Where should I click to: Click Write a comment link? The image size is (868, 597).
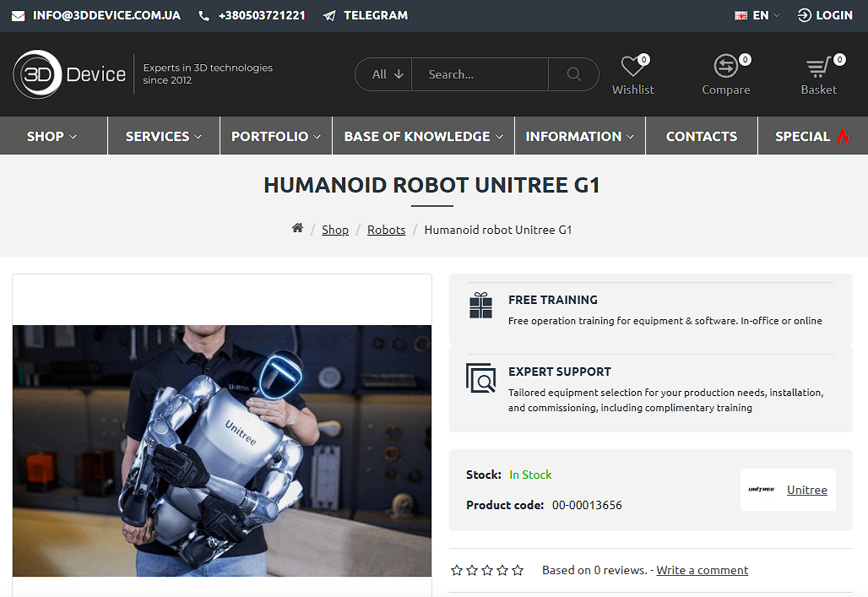click(702, 570)
